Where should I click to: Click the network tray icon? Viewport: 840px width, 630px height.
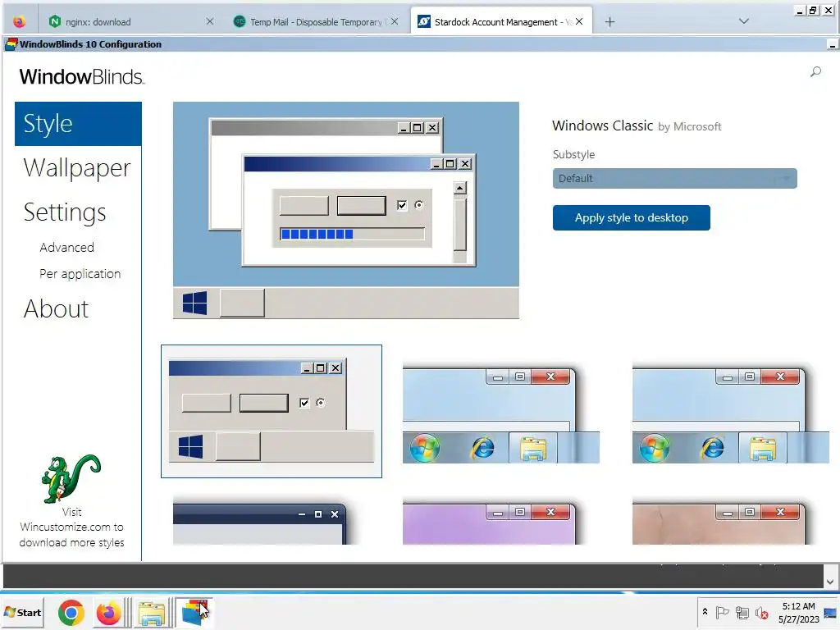(x=742, y=612)
